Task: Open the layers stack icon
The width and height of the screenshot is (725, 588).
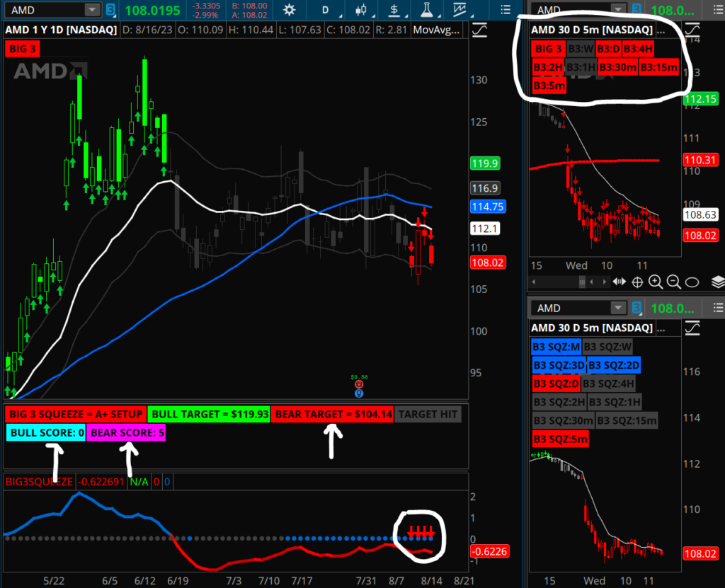Action: coord(718,282)
